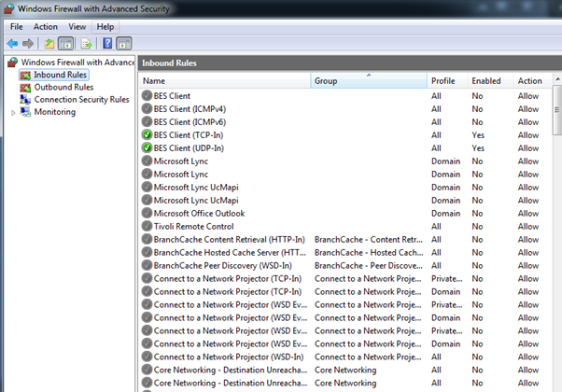The width and height of the screenshot is (562, 392).
Task: Click No in BES Client (ICMPv4) row
Action: 477,109
